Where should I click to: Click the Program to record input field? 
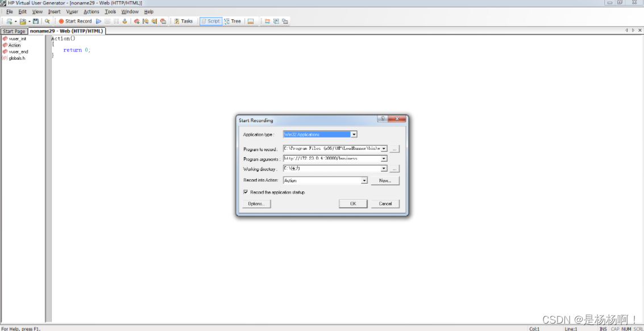[x=331, y=149]
